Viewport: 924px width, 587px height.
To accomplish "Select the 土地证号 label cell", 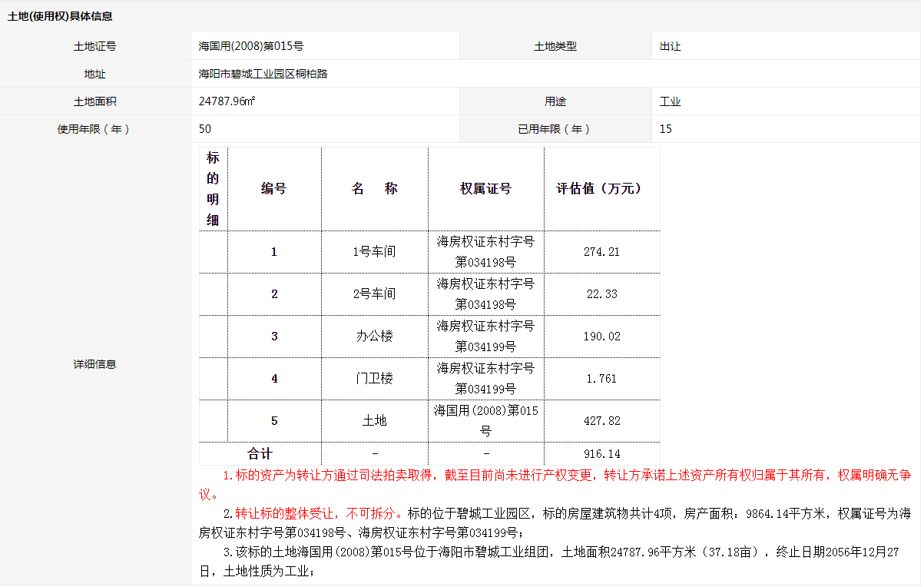I will click(95, 46).
